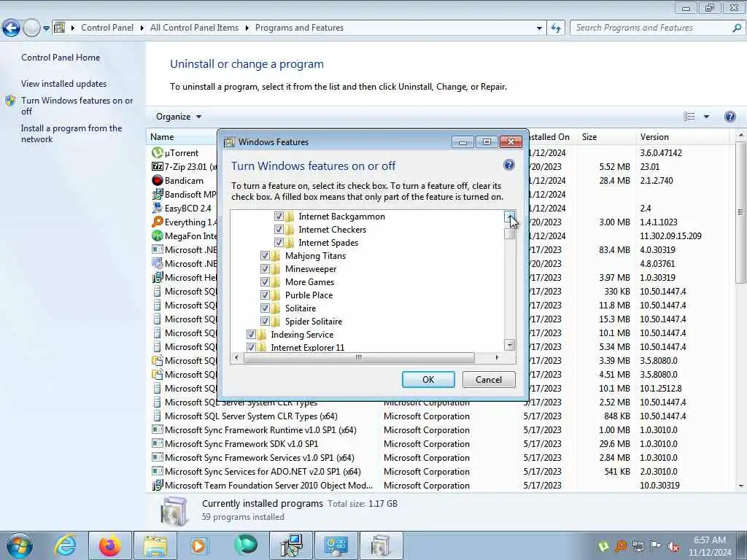Uncheck the Internet Checkers checkbox
Image resolution: width=747 pixels, height=560 pixels.
tap(279, 230)
